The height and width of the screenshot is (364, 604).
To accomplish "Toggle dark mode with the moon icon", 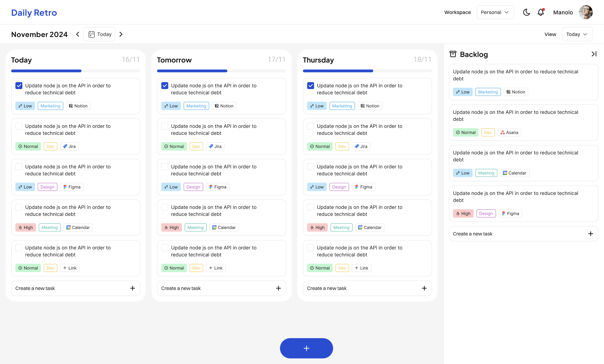I will (526, 12).
